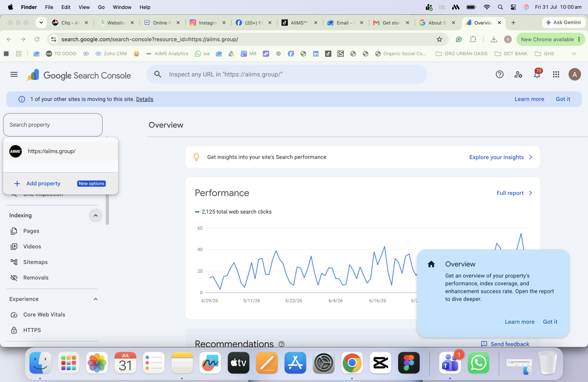Screen dimensions: 588x382
Task: Reload the current page
Action: tap(37, 39)
